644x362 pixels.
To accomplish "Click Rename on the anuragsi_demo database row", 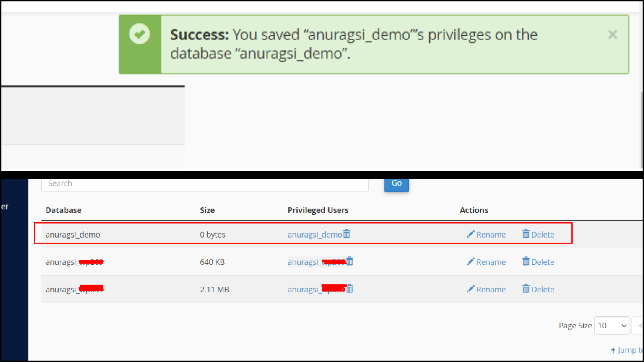I will 491,234.
